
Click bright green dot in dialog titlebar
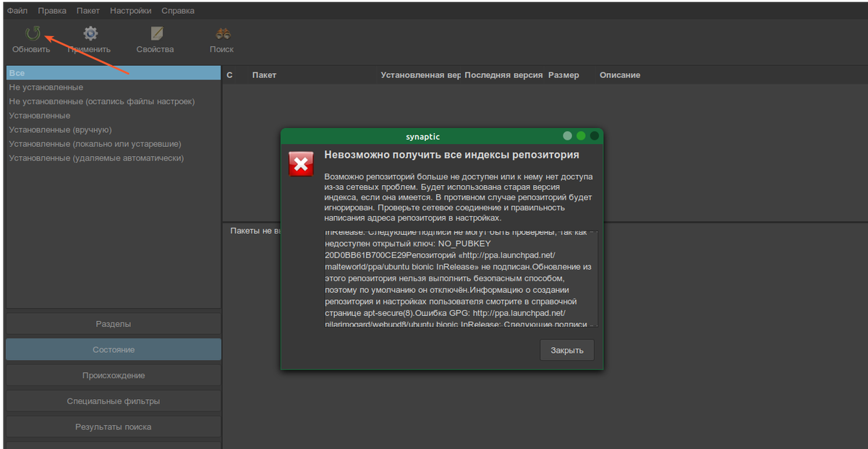(x=581, y=136)
